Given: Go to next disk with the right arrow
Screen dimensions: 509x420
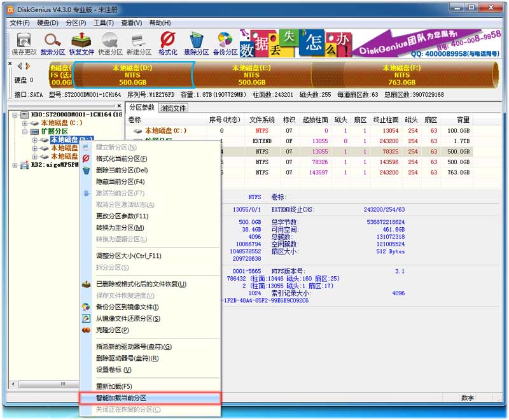Looking at the screenshot, I should point(28,66).
